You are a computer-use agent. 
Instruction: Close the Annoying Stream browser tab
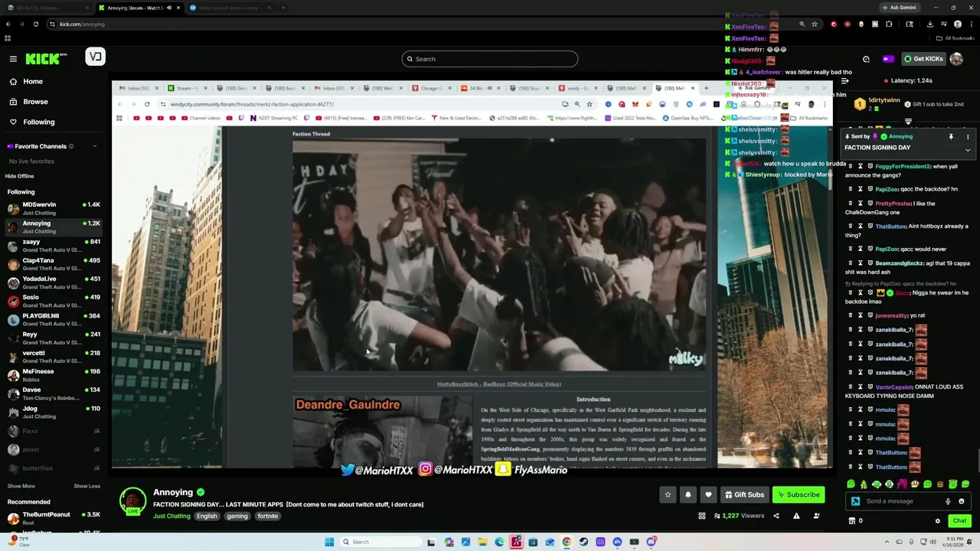point(178,8)
